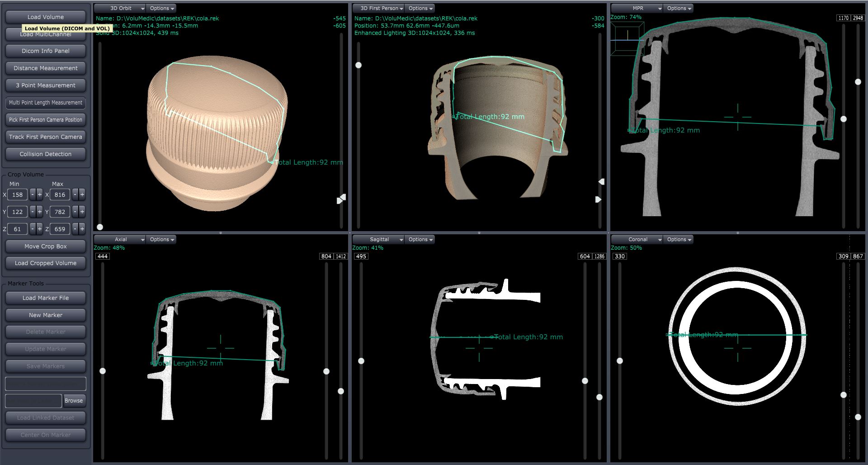The width and height of the screenshot is (868, 465).
Task: Decrease the Min Y crop value
Action: tap(33, 212)
